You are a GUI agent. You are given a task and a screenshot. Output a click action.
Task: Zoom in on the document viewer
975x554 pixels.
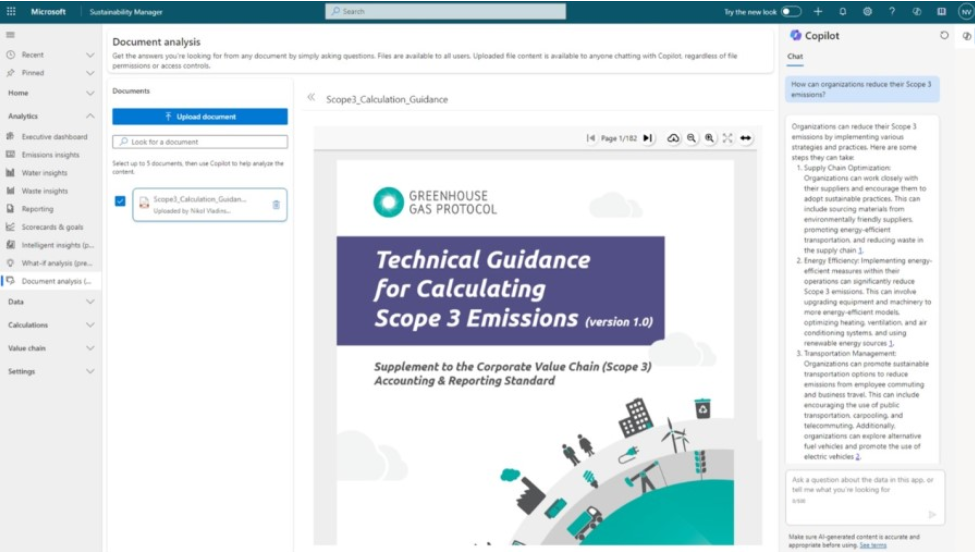(x=709, y=138)
